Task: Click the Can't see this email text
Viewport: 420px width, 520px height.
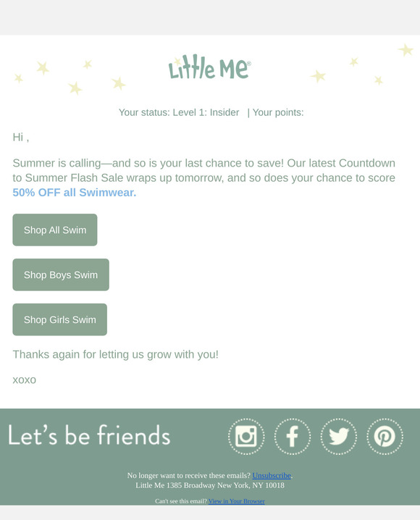Action: (x=181, y=501)
